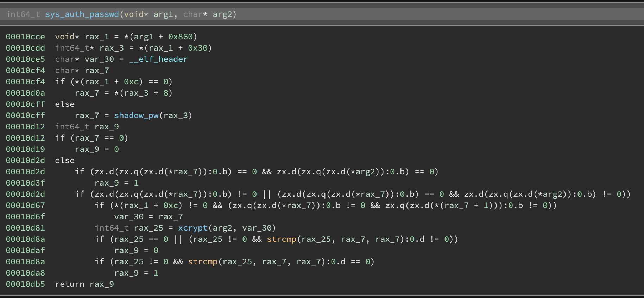Follow the __elf_header symbol reference
Image resolution: width=644 pixels, height=298 pixels.
tap(158, 59)
